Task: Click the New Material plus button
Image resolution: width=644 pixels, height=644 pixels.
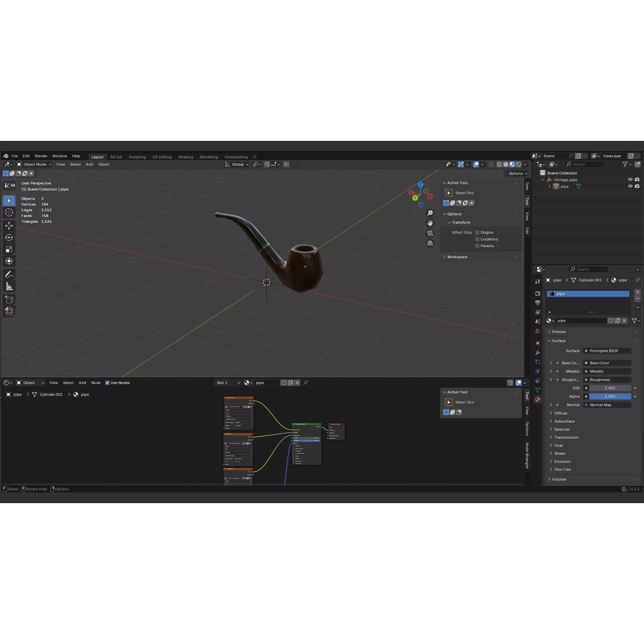Action: [x=637, y=292]
